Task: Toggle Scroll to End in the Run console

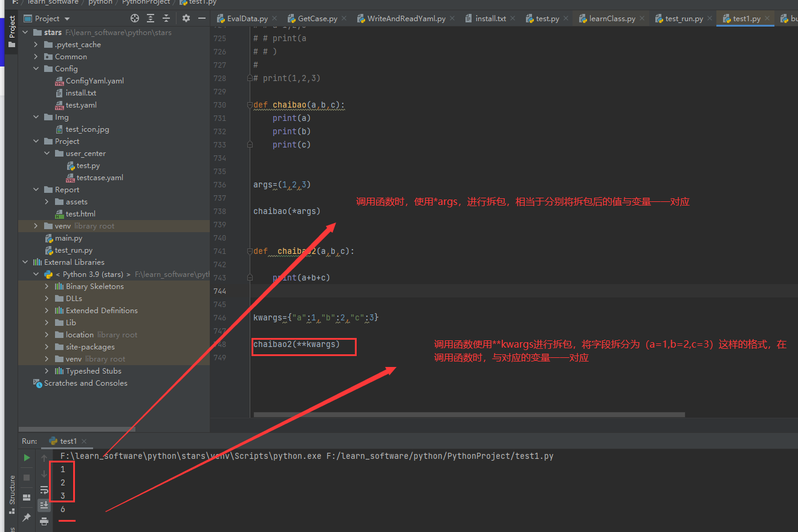Action: tap(44, 505)
